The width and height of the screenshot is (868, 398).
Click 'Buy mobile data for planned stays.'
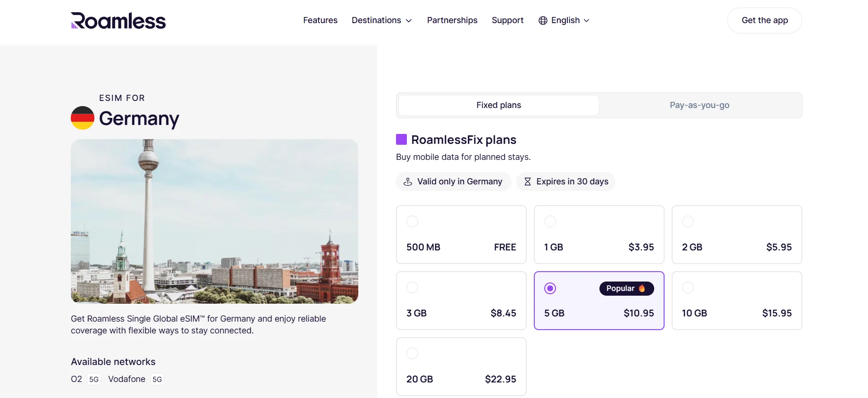pyautogui.click(x=463, y=157)
